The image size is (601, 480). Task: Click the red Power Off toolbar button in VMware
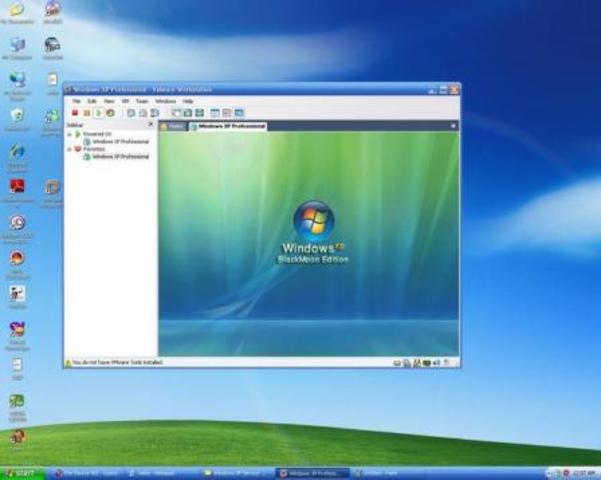(x=75, y=113)
